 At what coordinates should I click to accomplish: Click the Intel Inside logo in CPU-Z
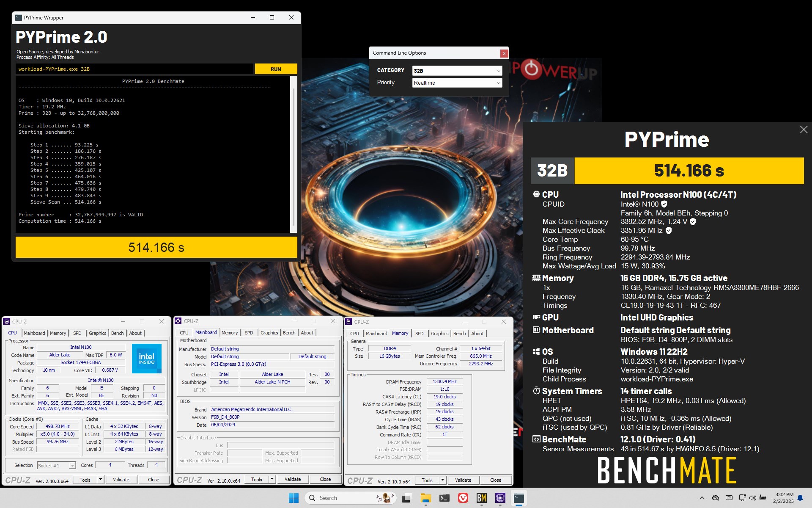(x=147, y=359)
